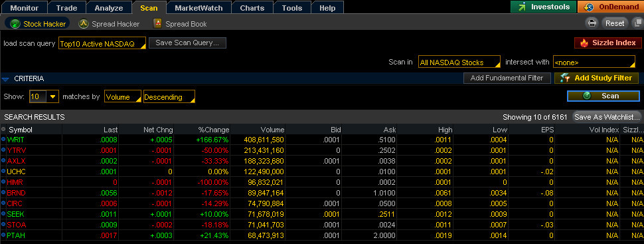Viewport: 644px width, 244px height.
Task: Sort by Net Chng column header
Action: [x=158, y=130]
